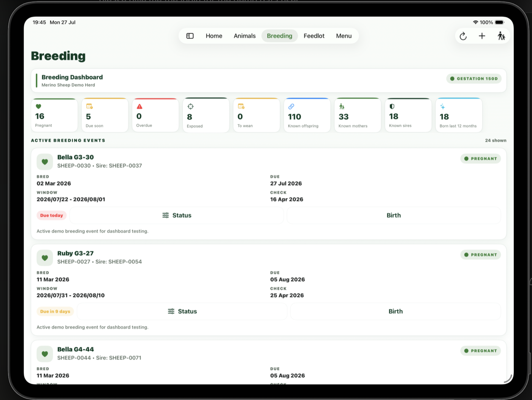
Task: Tap the 19:45 status bar clock
Action: [39, 22]
